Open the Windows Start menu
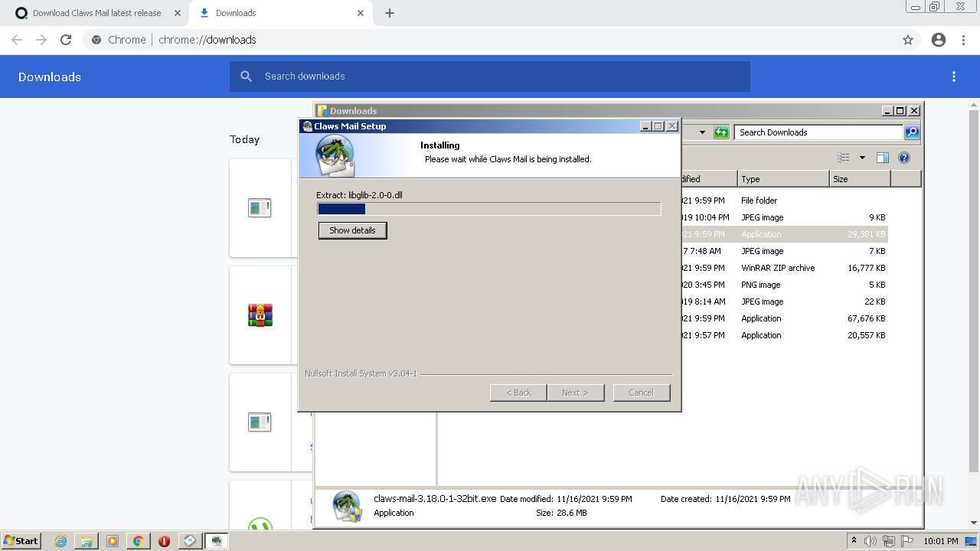980x551 pixels. click(x=21, y=540)
